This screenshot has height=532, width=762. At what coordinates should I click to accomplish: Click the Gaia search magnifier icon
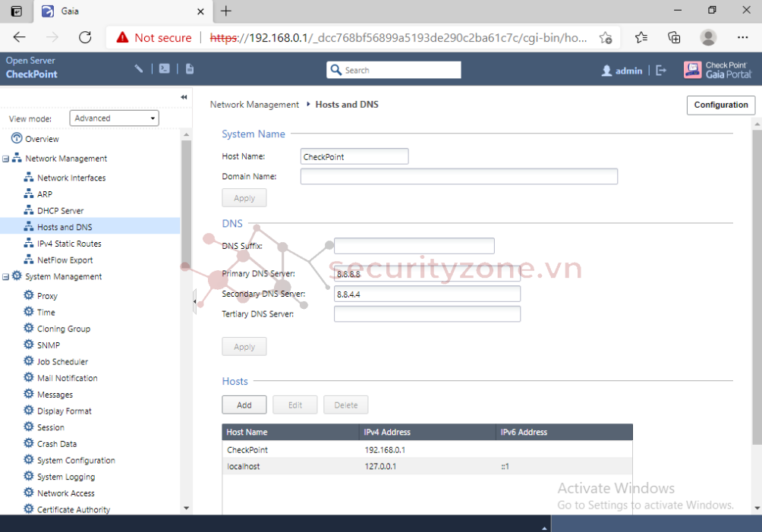[x=335, y=70]
